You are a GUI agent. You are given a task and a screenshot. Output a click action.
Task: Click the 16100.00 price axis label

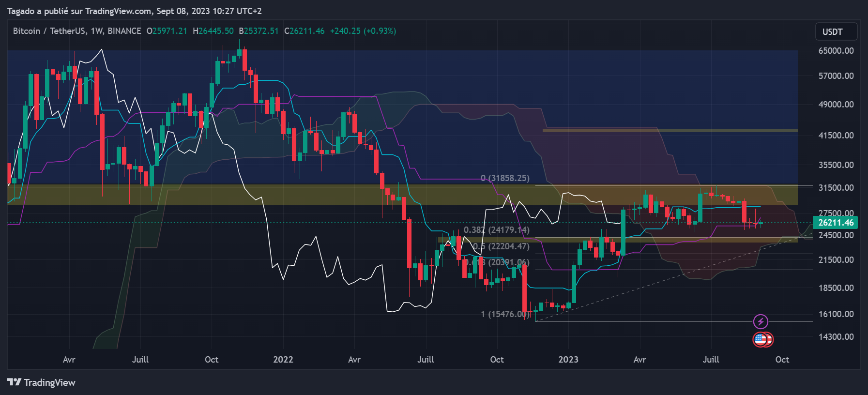click(x=836, y=314)
